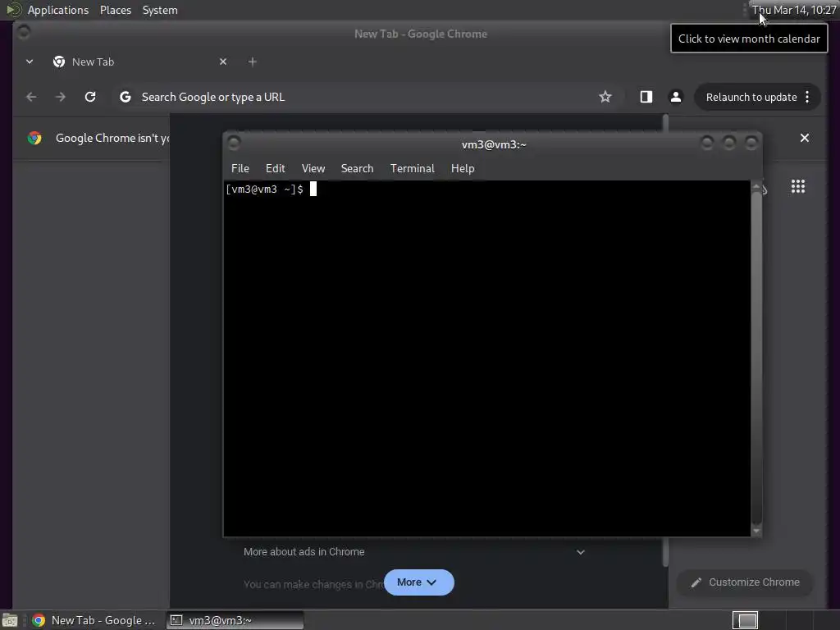Select vm3@vm3:~ terminal taskbar entry
The width and height of the screenshot is (840, 630).
click(x=235, y=620)
